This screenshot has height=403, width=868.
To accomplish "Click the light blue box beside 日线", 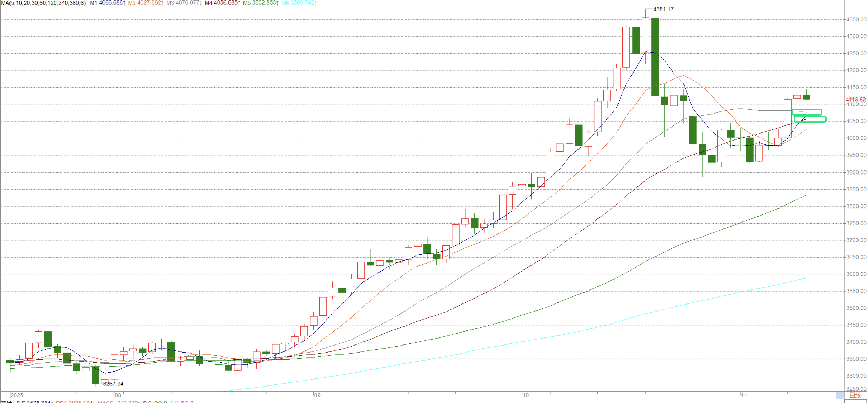I will [x=840, y=395].
